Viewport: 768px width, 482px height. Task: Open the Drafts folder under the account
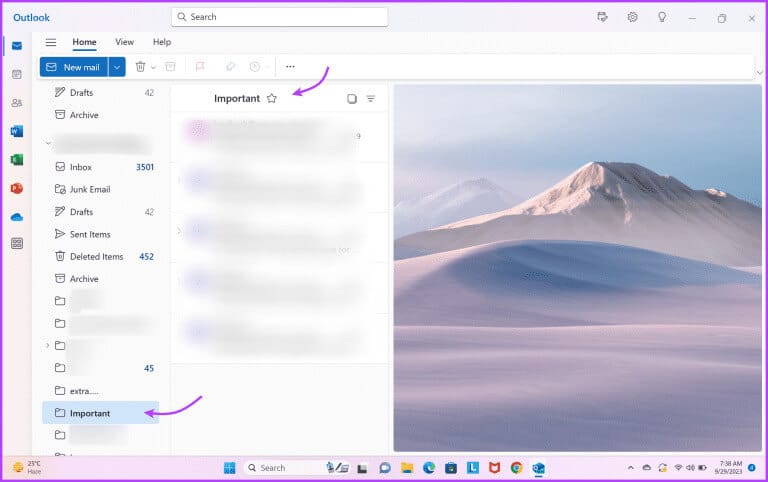pos(100,212)
